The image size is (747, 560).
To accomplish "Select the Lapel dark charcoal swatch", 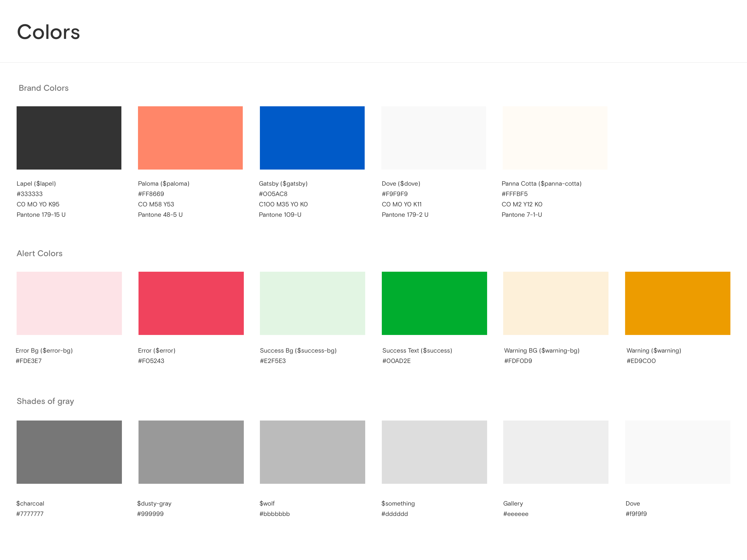I will click(x=69, y=138).
